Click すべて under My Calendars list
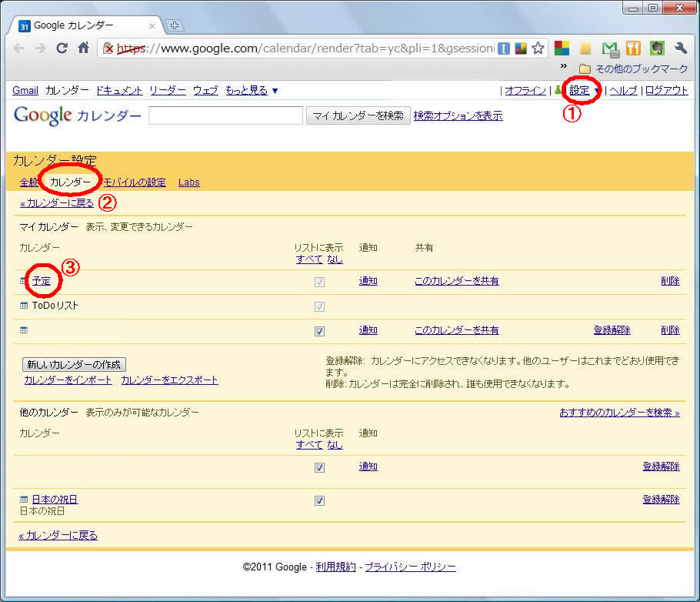 [309, 259]
